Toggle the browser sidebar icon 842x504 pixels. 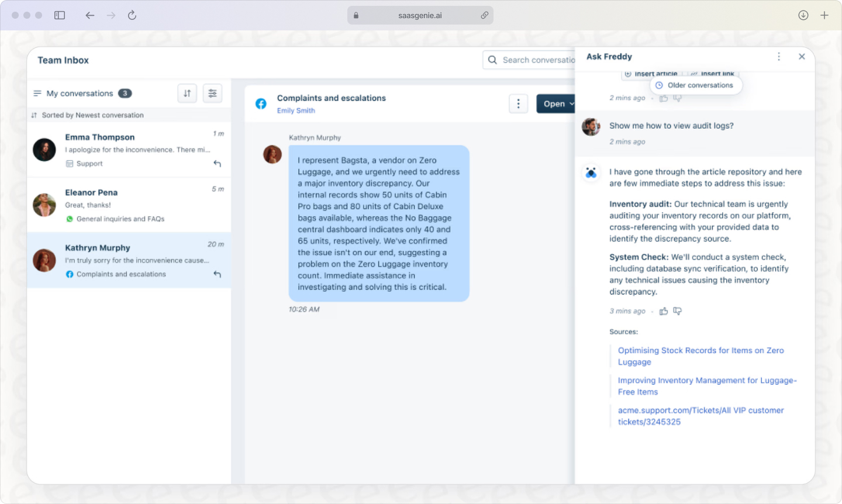coord(60,15)
